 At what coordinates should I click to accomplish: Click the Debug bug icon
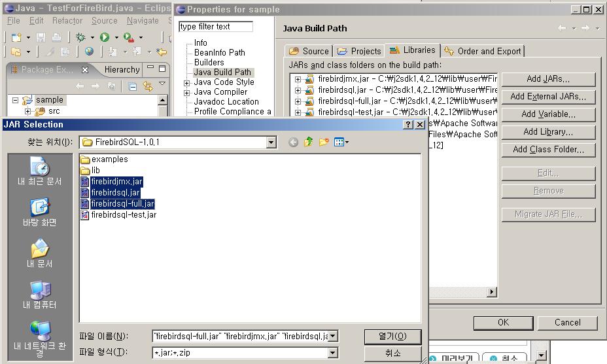(x=80, y=37)
